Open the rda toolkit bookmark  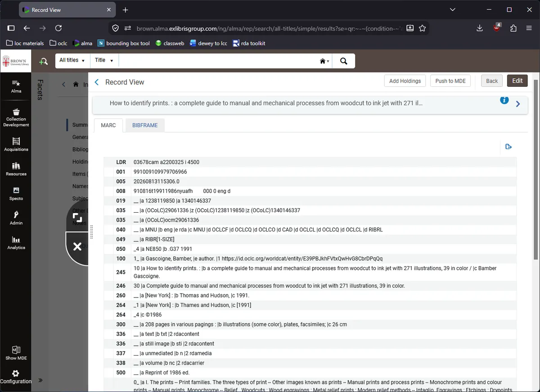(x=249, y=43)
